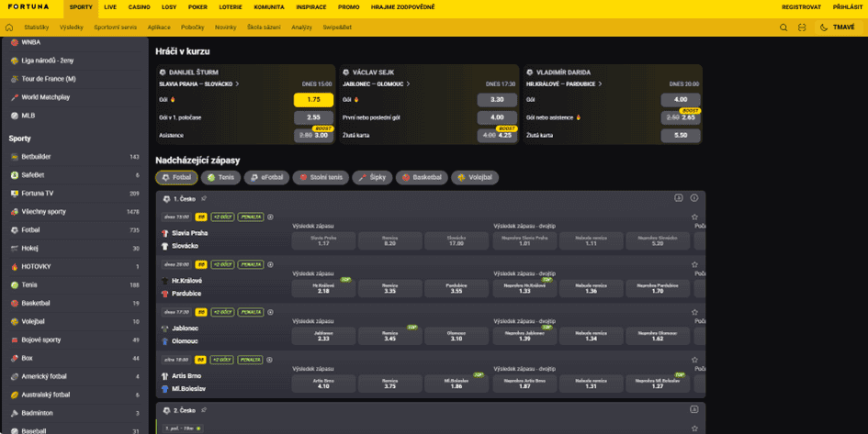Favorite the Artis Brno – Ml.Boleslav match
Screen dimensions: 868x434
coord(694,360)
